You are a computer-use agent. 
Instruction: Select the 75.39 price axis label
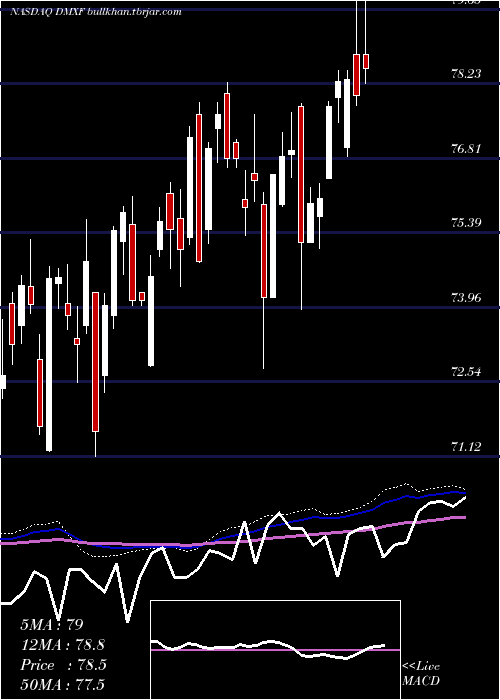pos(467,223)
